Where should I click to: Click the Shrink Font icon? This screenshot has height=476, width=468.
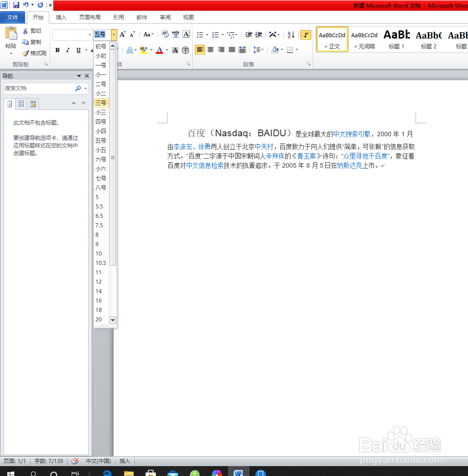(132, 35)
